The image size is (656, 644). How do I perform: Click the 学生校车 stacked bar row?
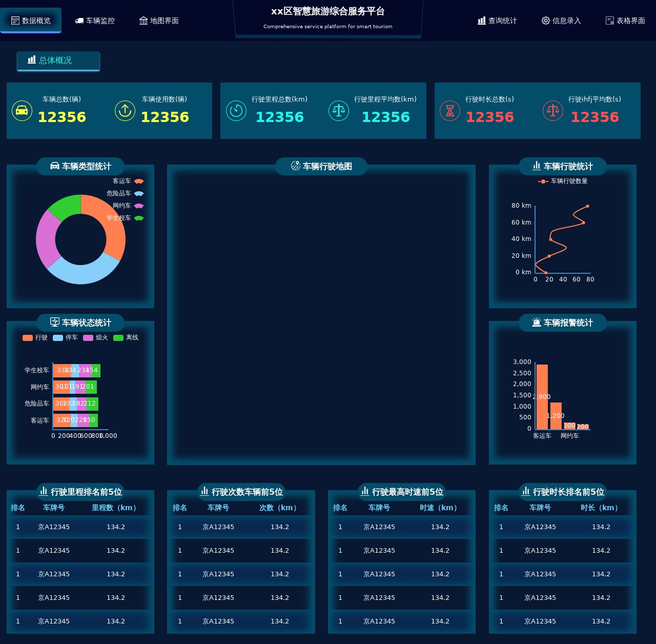tap(77, 370)
